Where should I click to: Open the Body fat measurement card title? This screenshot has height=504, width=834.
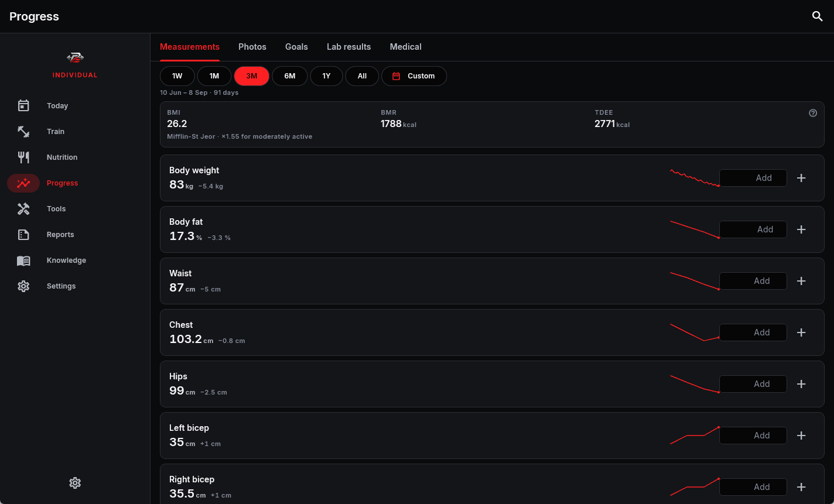pos(186,222)
